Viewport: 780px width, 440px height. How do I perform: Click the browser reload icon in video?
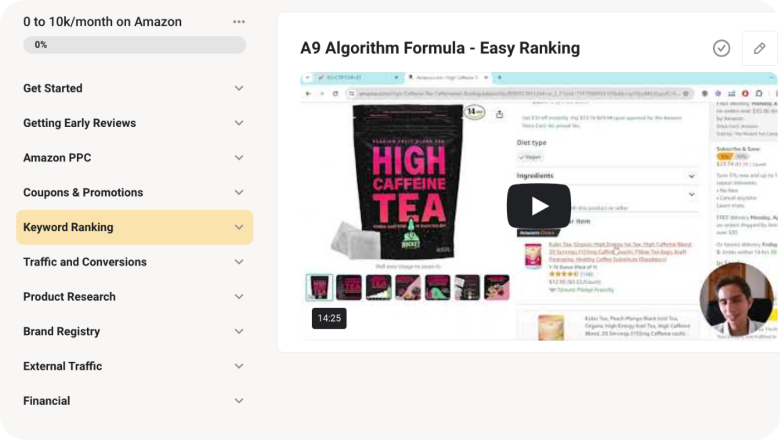335,93
